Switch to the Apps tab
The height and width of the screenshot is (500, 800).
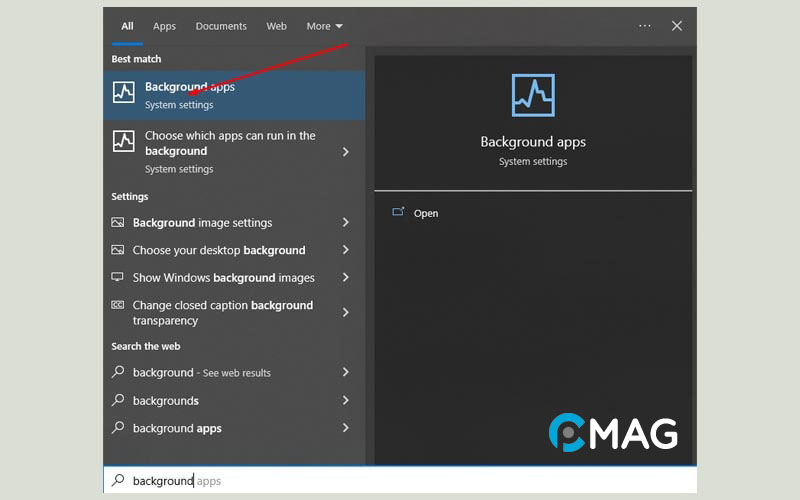[x=164, y=26]
